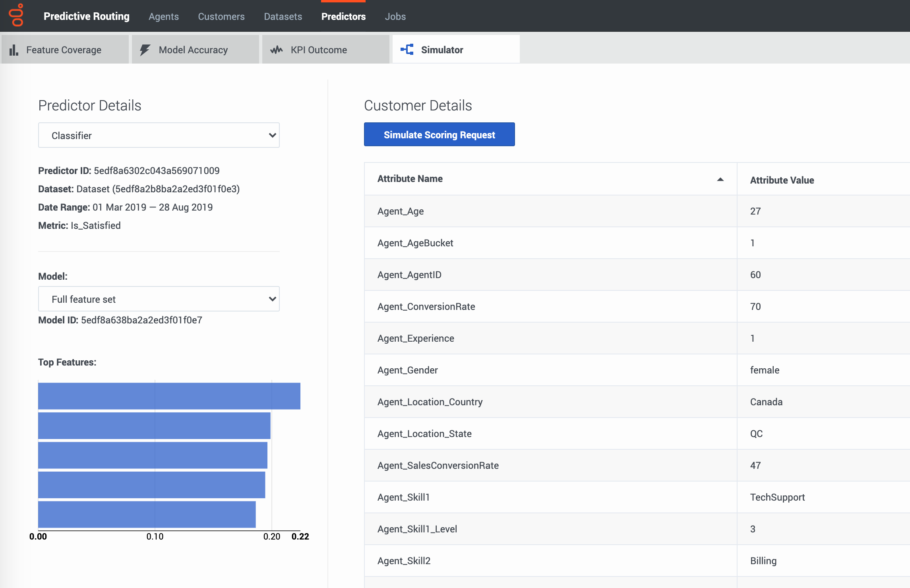910x588 pixels.
Task: Click the Feature Coverage bar chart icon
Action: click(14, 50)
